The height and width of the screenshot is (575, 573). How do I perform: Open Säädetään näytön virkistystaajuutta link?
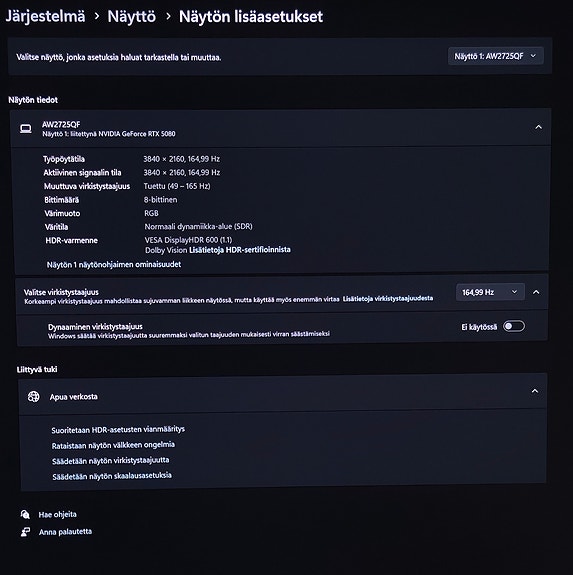tap(110, 461)
